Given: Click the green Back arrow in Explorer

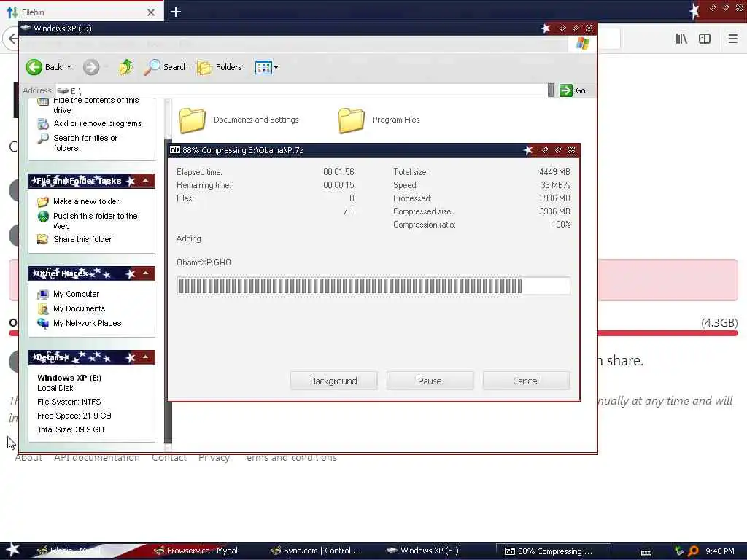Looking at the screenshot, I should [34, 67].
